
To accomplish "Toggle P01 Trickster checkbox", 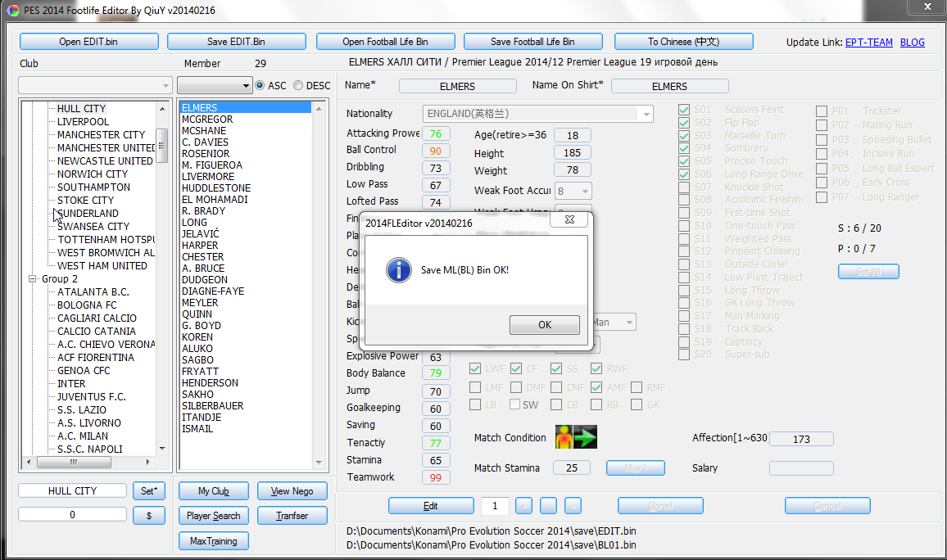I will [x=822, y=111].
